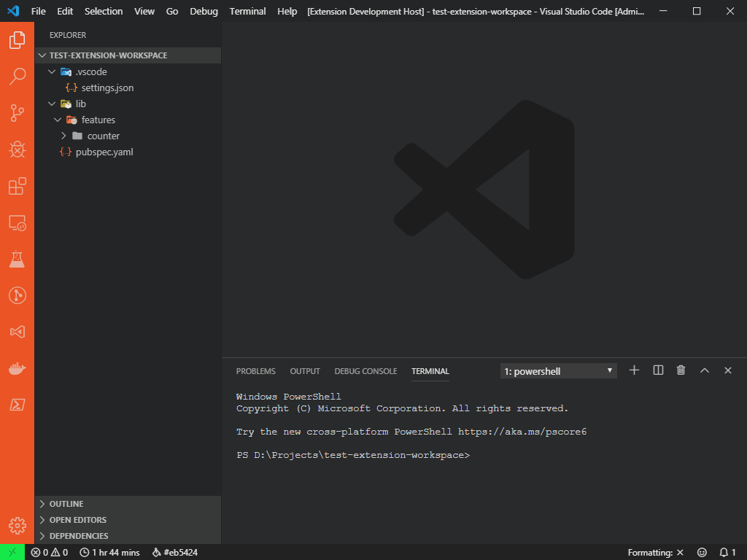
Task: Open the circled git branch icon in activity bar
Action: click(x=18, y=295)
